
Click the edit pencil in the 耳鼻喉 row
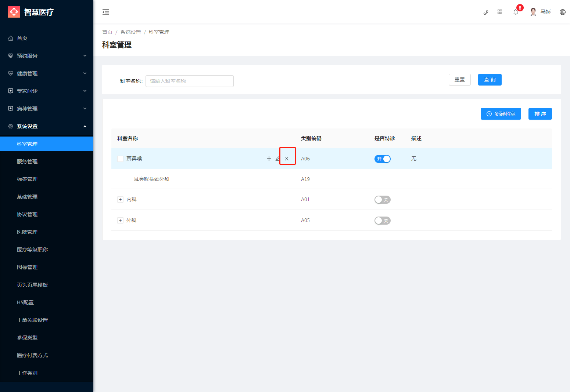pyautogui.click(x=278, y=159)
